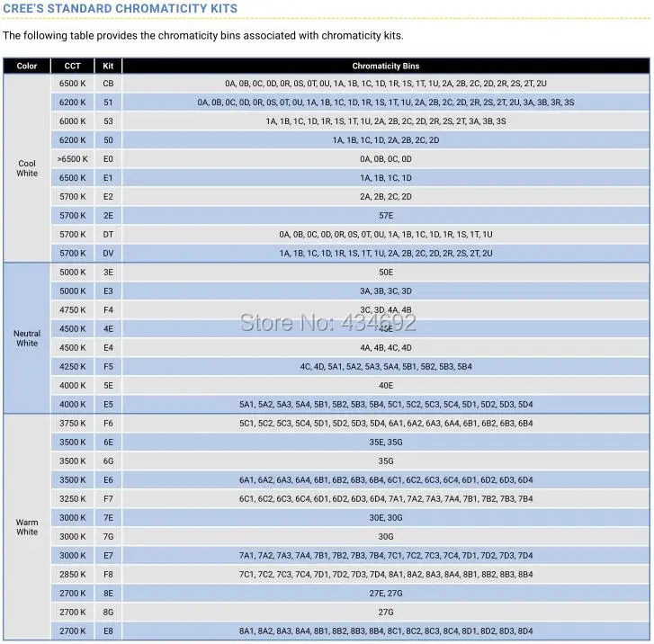
Task: Click kit code "E2"
Action: pos(108,196)
